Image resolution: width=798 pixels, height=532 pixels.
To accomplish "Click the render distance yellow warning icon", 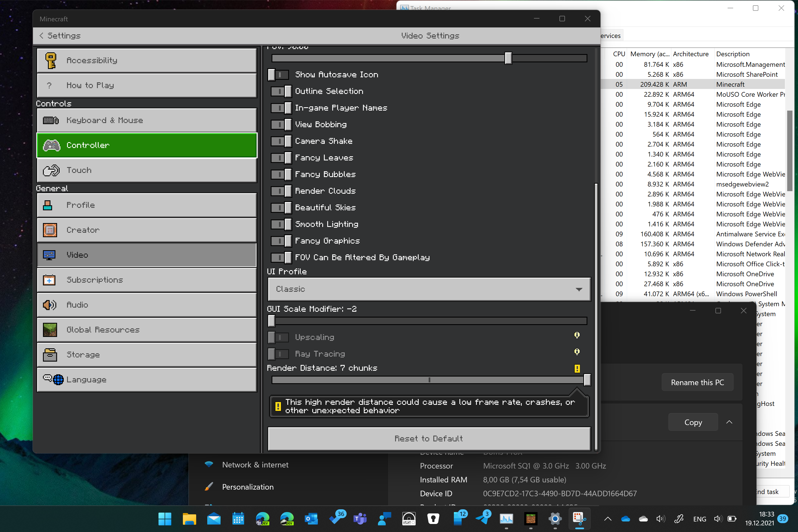I will point(577,369).
